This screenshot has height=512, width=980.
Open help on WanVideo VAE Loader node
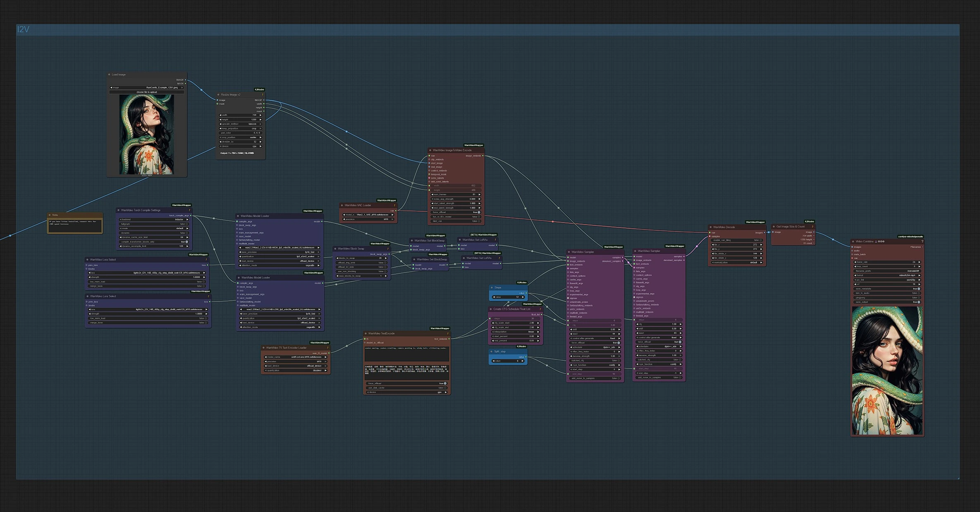point(394,206)
